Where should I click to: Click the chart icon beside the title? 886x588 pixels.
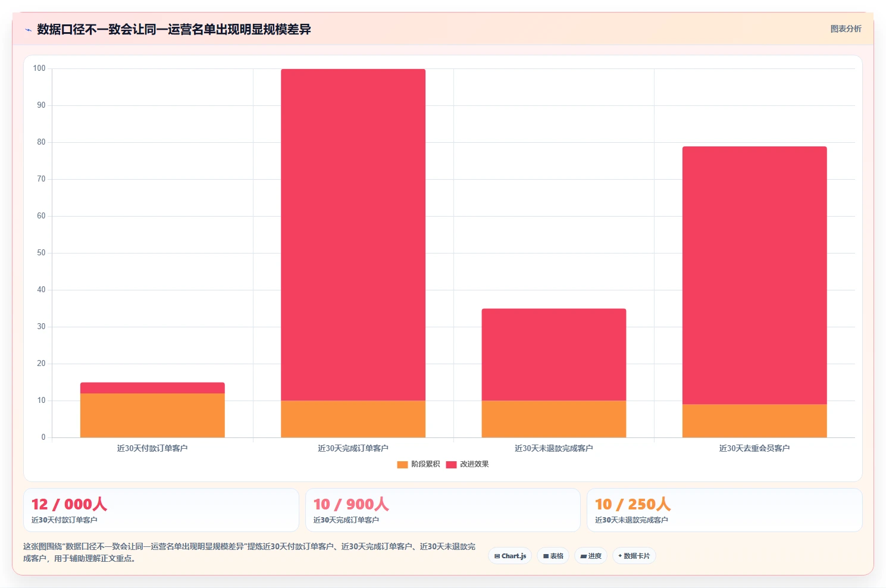point(28,30)
